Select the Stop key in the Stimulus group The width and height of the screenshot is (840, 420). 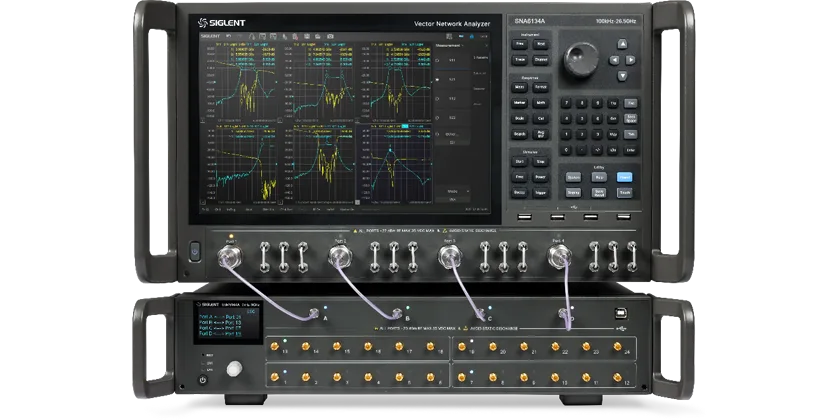click(541, 161)
